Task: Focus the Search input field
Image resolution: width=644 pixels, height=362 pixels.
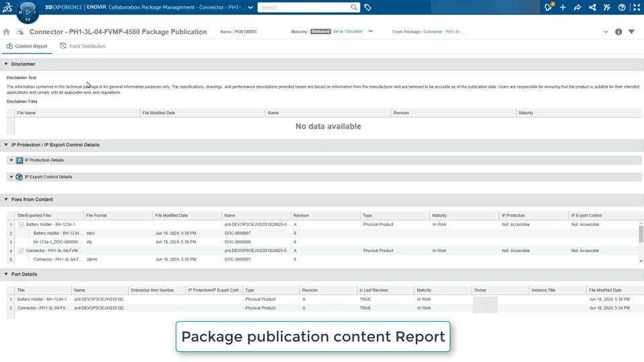Action: tap(304, 7)
